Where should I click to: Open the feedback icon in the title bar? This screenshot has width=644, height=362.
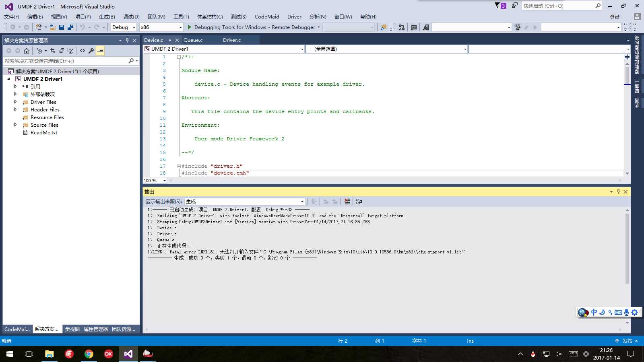tap(514, 6)
